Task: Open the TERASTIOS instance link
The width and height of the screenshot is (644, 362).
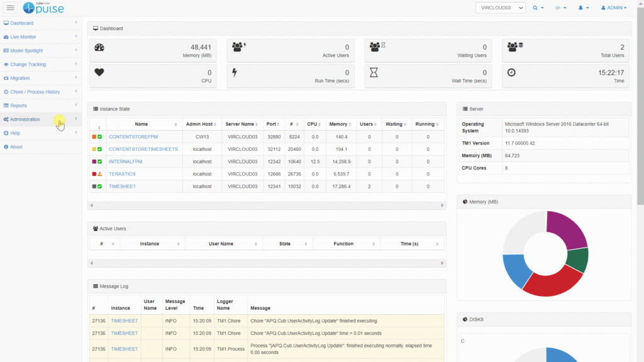Action: click(122, 174)
